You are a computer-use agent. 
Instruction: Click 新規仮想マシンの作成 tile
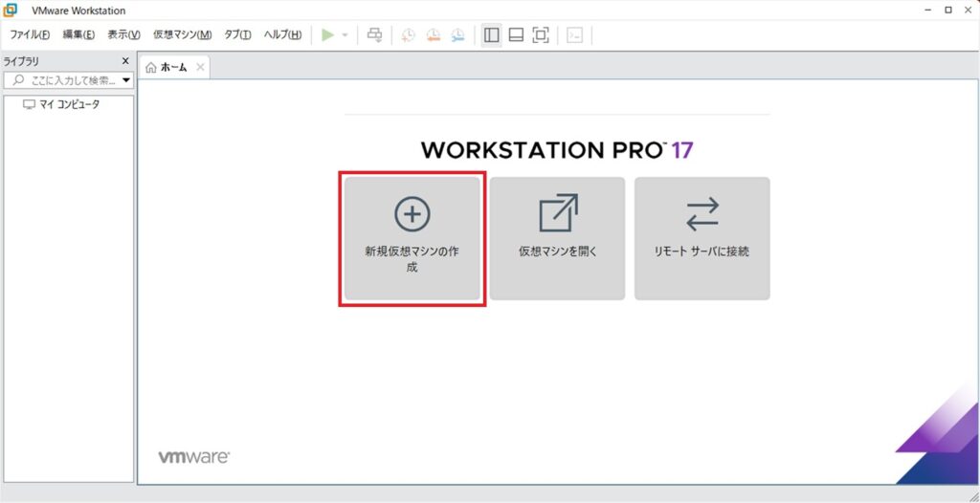tap(412, 239)
